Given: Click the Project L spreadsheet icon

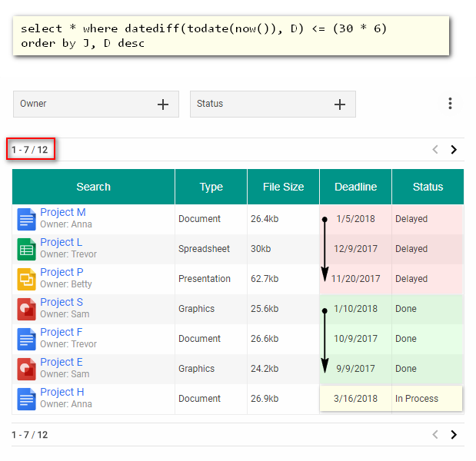Looking at the screenshot, I should pos(27,249).
